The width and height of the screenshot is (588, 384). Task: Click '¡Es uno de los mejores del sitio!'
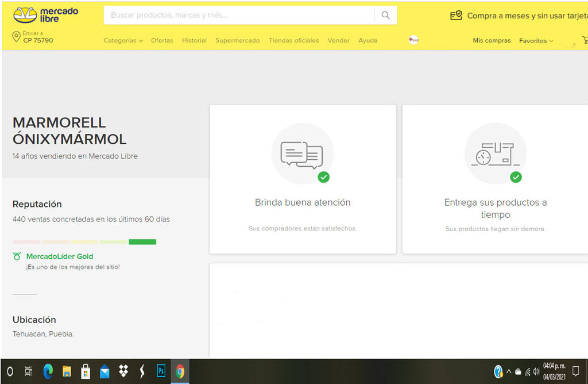click(73, 267)
